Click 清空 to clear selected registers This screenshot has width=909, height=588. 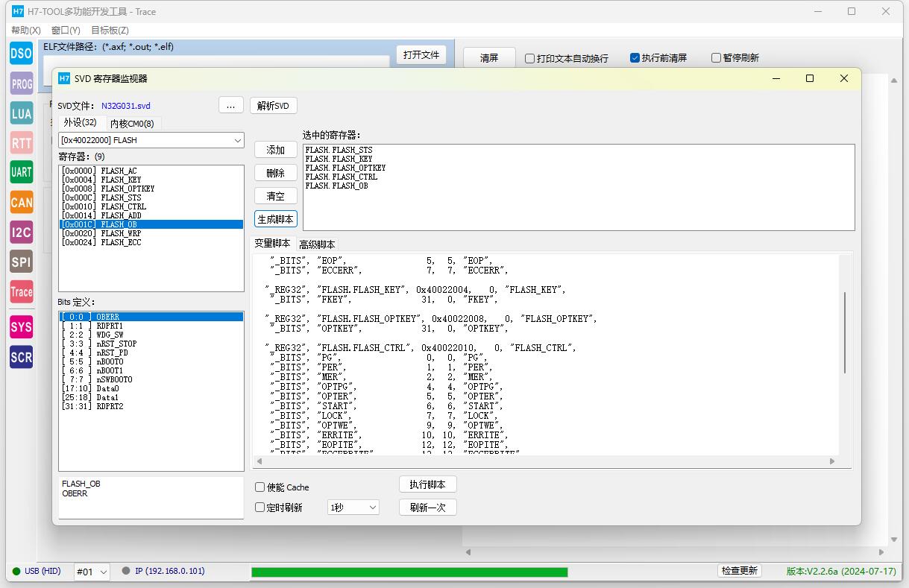276,196
